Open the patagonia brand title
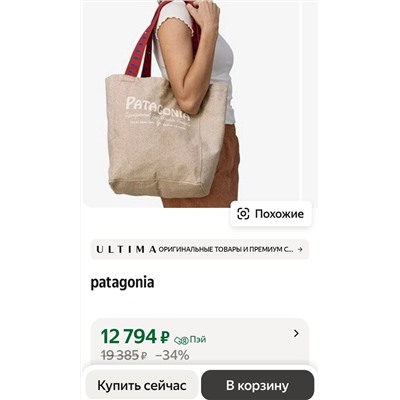 pyautogui.click(x=122, y=283)
